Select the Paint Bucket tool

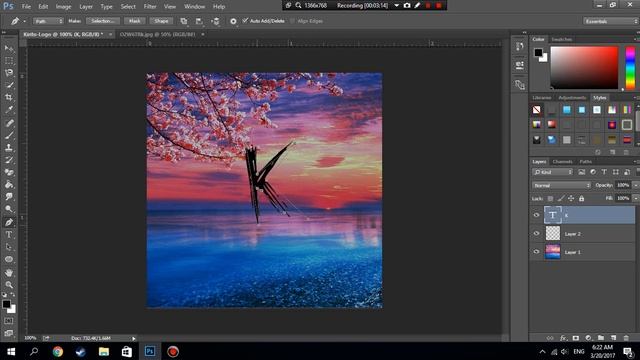9,184
